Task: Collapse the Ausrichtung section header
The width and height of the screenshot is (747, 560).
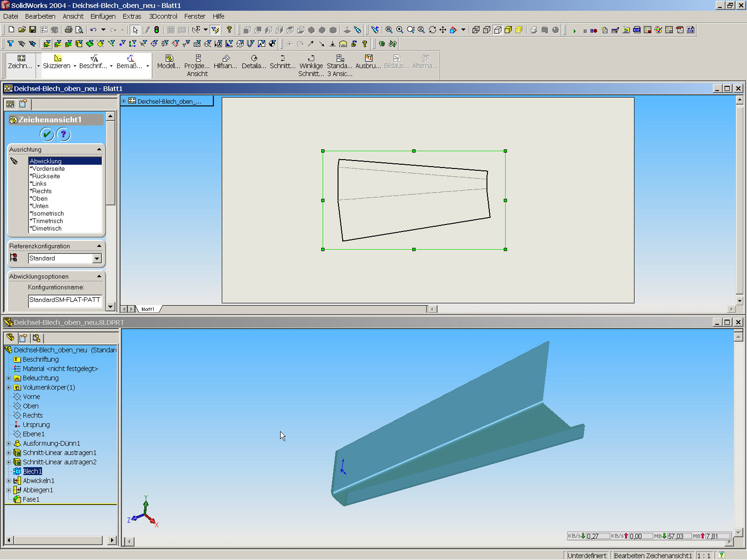Action: 99,149
